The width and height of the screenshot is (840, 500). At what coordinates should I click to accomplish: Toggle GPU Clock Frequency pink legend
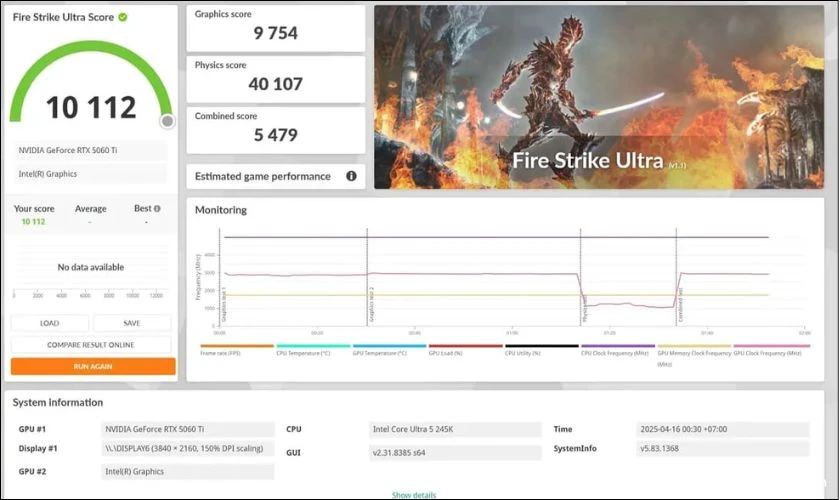click(x=771, y=349)
